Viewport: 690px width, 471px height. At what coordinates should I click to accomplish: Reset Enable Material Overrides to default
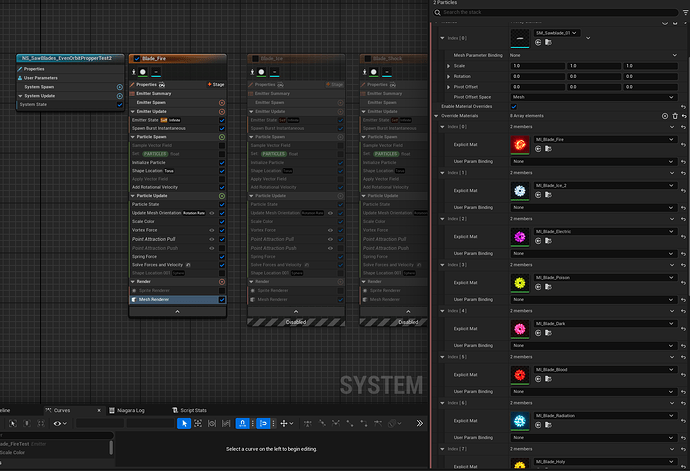pos(683,107)
